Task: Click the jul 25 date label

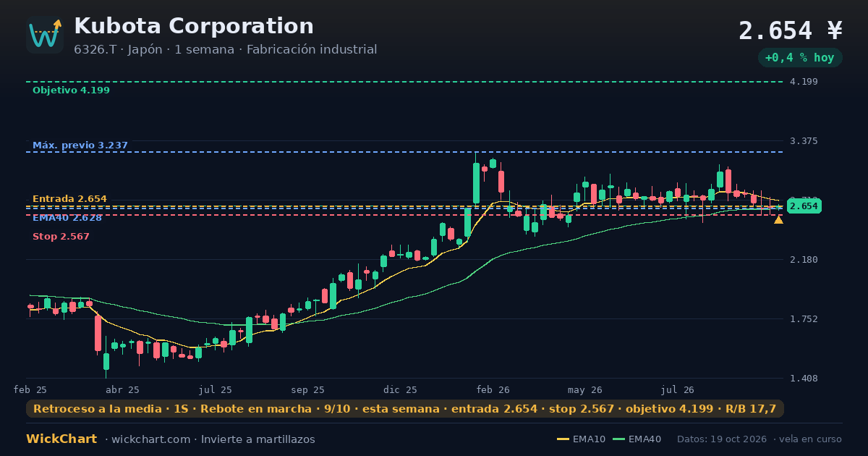Action: (x=216, y=390)
